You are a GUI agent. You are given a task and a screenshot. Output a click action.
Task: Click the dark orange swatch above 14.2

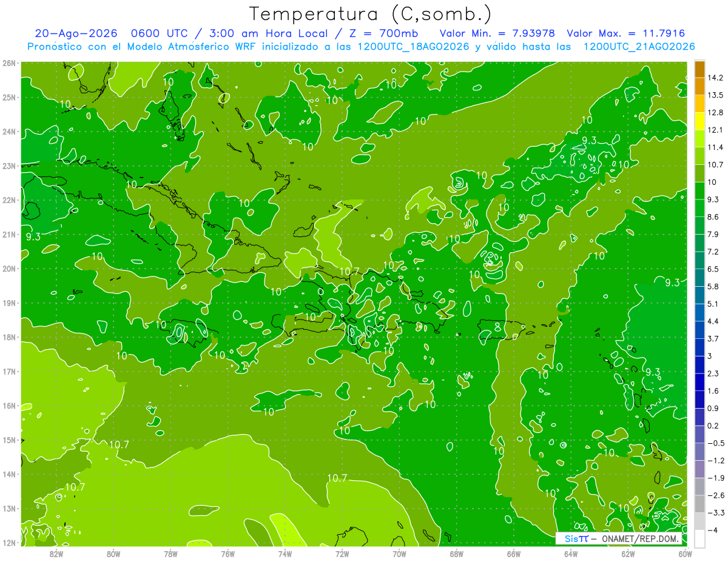point(699,70)
